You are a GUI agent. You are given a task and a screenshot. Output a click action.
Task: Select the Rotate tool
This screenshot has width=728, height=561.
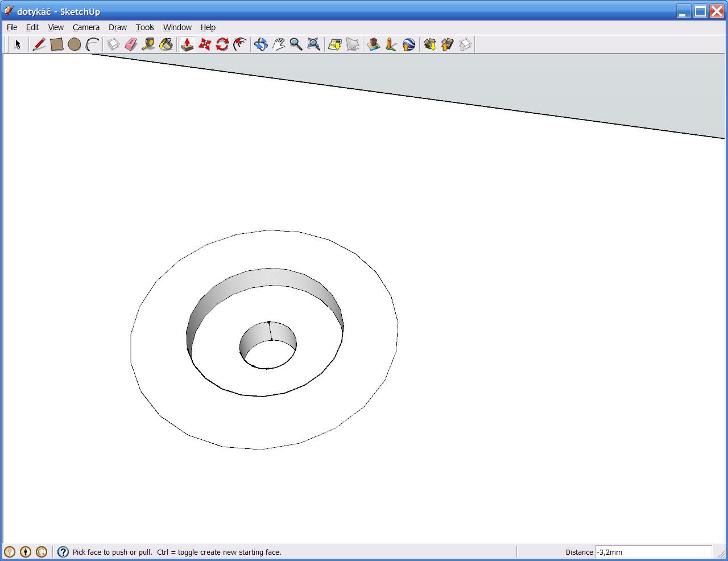pyautogui.click(x=222, y=44)
